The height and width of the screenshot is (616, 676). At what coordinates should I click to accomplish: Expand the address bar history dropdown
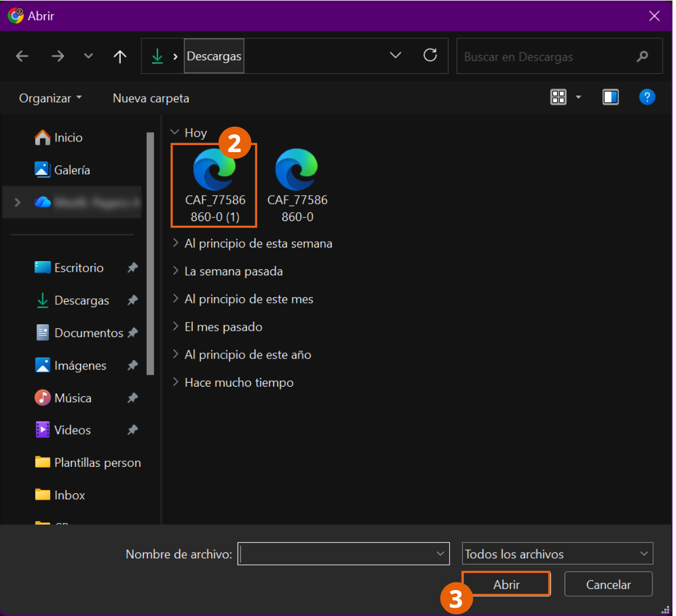pyautogui.click(x=395, y=55)
